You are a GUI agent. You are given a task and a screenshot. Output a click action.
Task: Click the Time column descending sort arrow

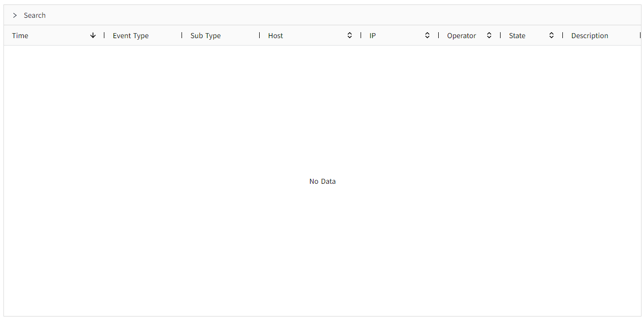tap(93, 35)
